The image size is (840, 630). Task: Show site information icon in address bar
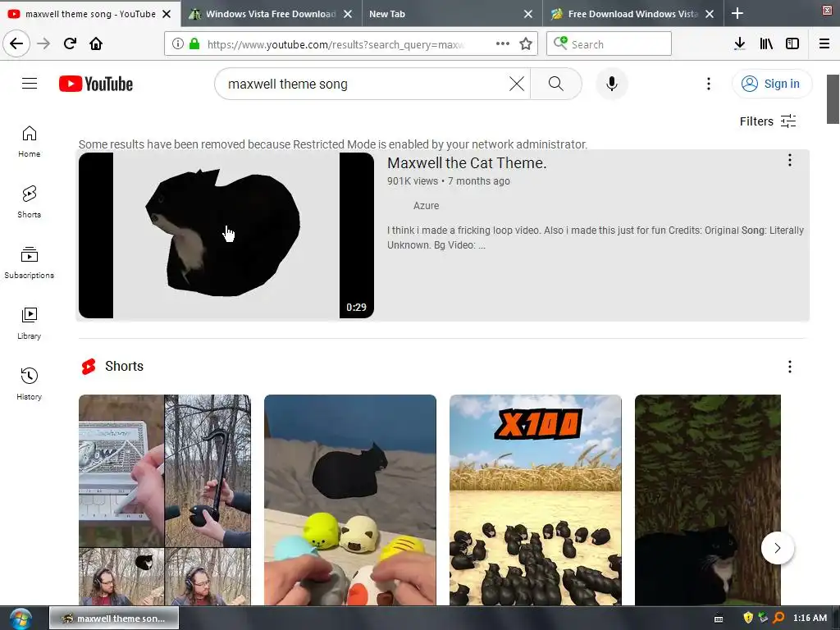coord(178,44)
